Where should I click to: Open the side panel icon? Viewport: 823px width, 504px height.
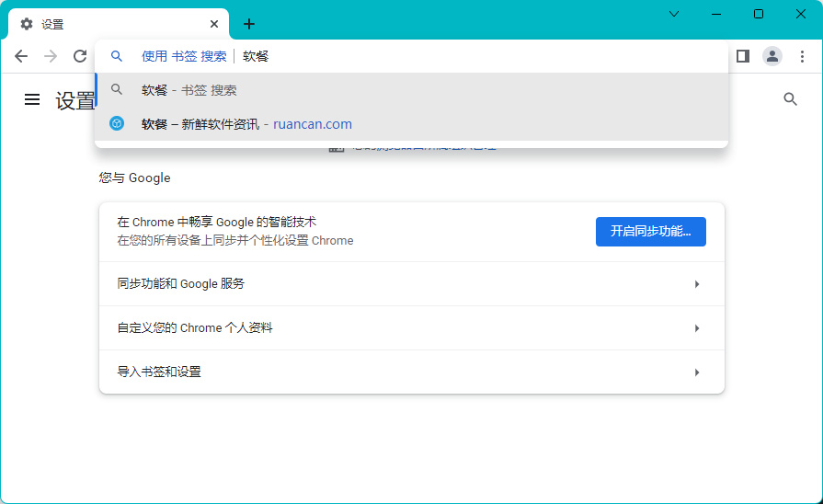pyautogui.click(x=743, y=56)
